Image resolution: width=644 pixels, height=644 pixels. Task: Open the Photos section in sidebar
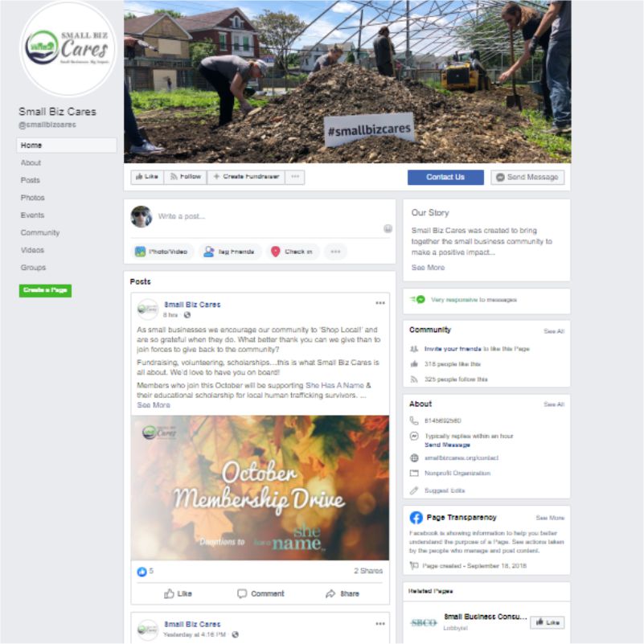coord(32,198)
